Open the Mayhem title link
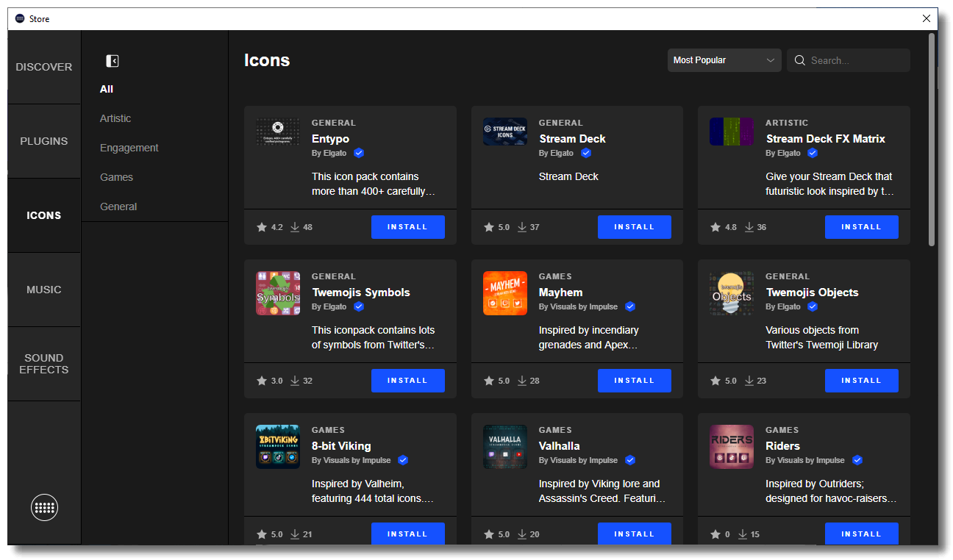Image resolution: width=953 pixels, height=560 pixels. point(560,292)
